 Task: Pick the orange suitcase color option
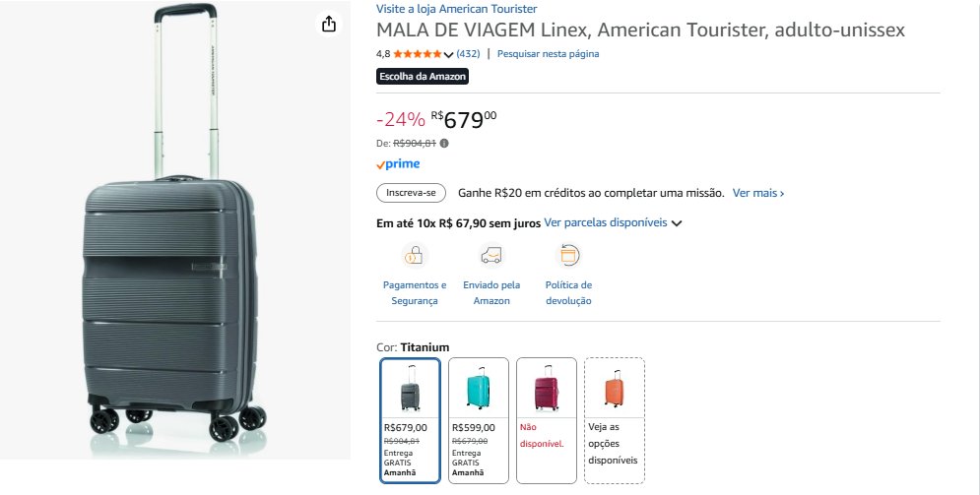coord(615,420)
